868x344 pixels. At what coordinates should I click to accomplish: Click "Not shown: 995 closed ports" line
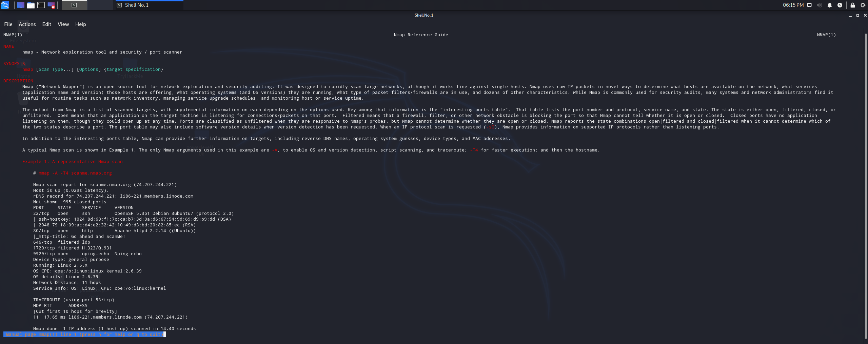tap(70, 202)
